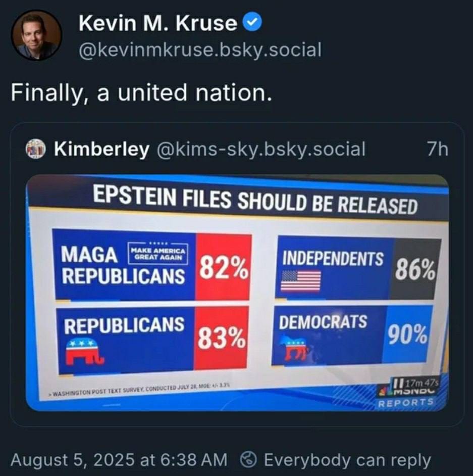Viewport: 473px width, 476px height.
Task: Click the blue verified checkmark badge
Action: (252, 23)
